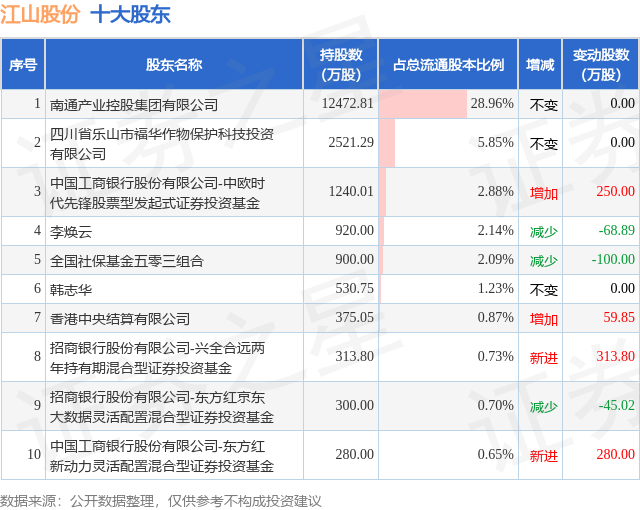The width and height of the screenshot is (640, 510).
Task: Click the 0.73% percentage cell
Action: 448,357
